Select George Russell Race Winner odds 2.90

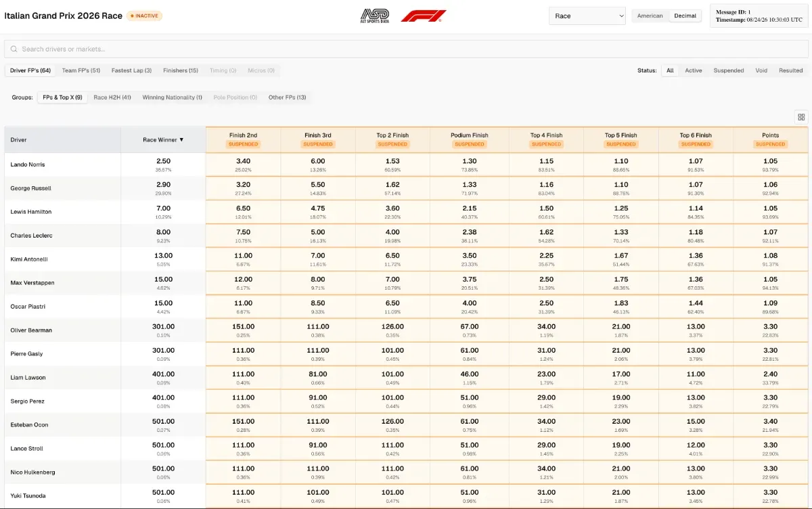pos(163,188)
